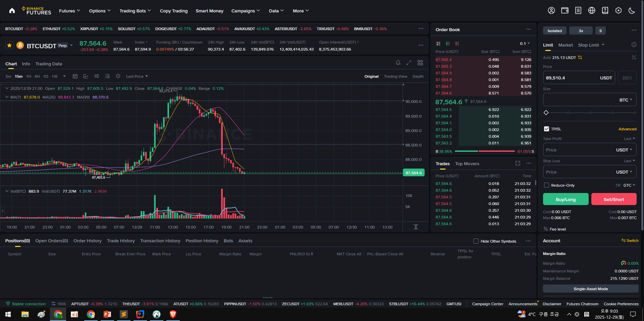The image size is (644, 321).
Task: Change the Isolated margin mode button
Action: (555, 30)
